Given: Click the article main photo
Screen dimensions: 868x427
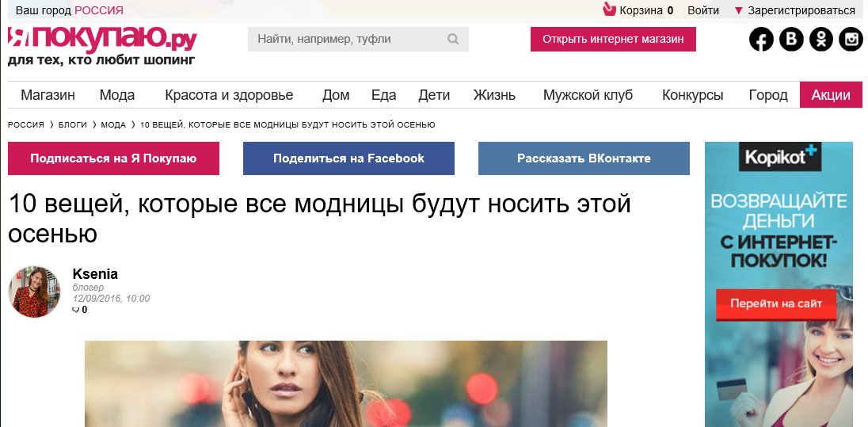Looking at the screenshot, I should click(x=346, y=383).
